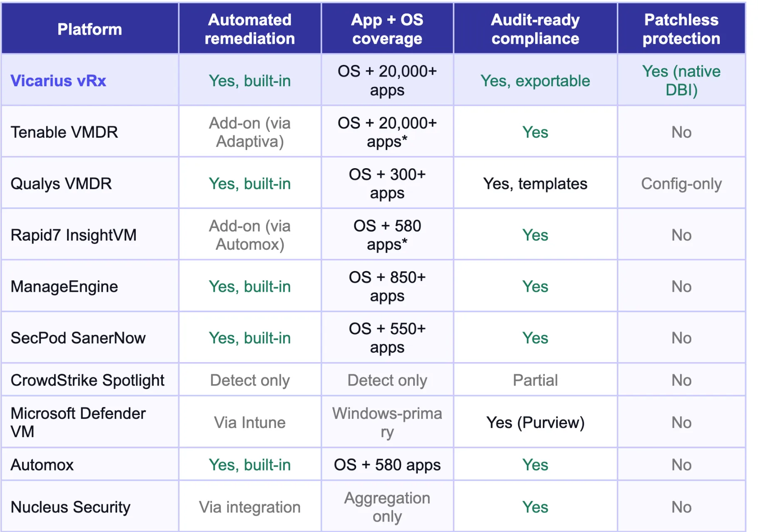Select the Platform column header
The image size is (758, 532).
(90, 29)
